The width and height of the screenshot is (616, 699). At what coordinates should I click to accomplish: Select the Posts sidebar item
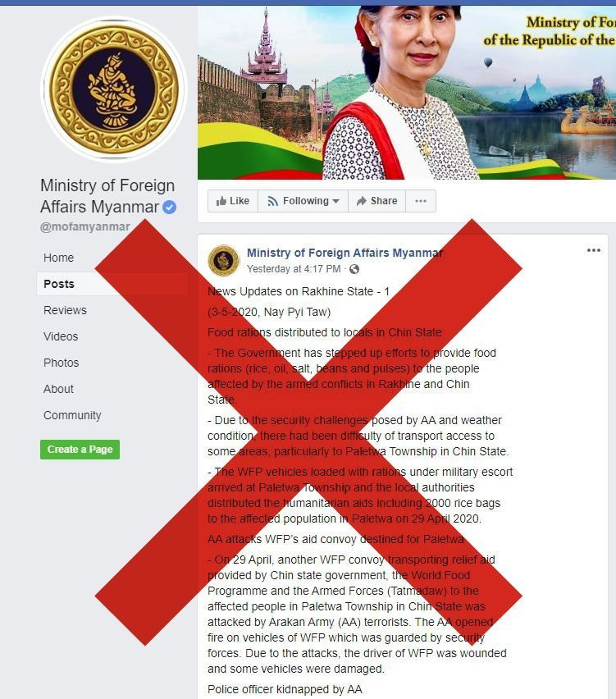click(x=59, y=284)
